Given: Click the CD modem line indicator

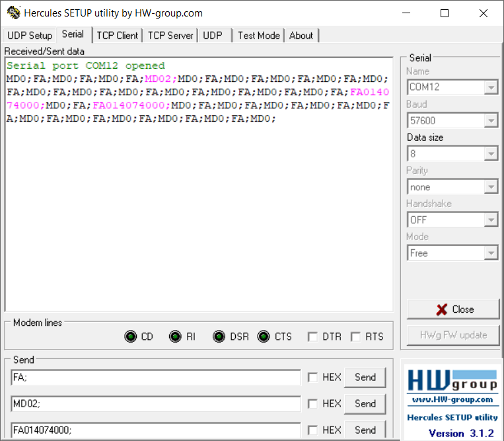Looking at the screenshot, I should pyautogui.click(x=131, y=337).
